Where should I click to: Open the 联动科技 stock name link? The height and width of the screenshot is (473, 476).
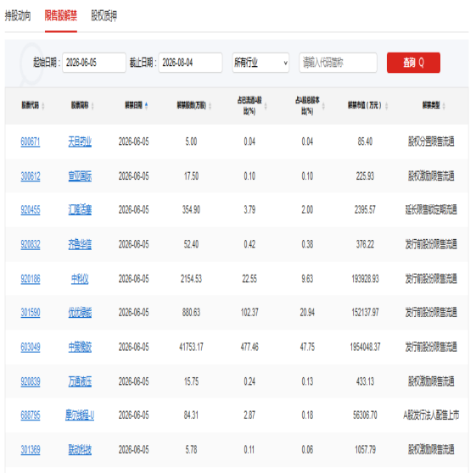pos(80,449)
